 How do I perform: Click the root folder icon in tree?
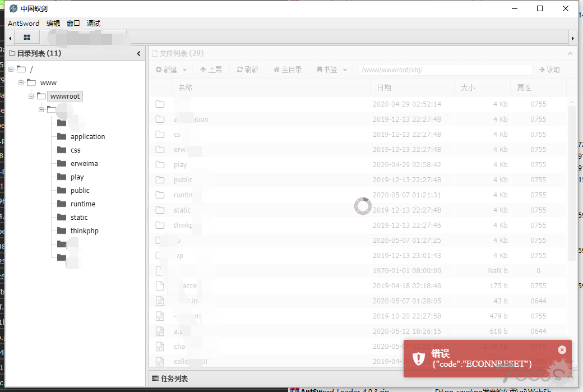pos(21,69)
